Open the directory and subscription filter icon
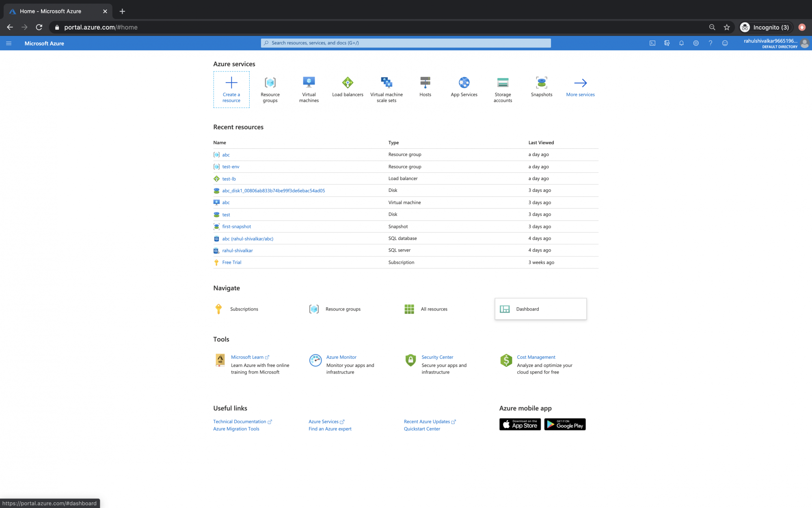812x508 pixels. pos(667,43)
